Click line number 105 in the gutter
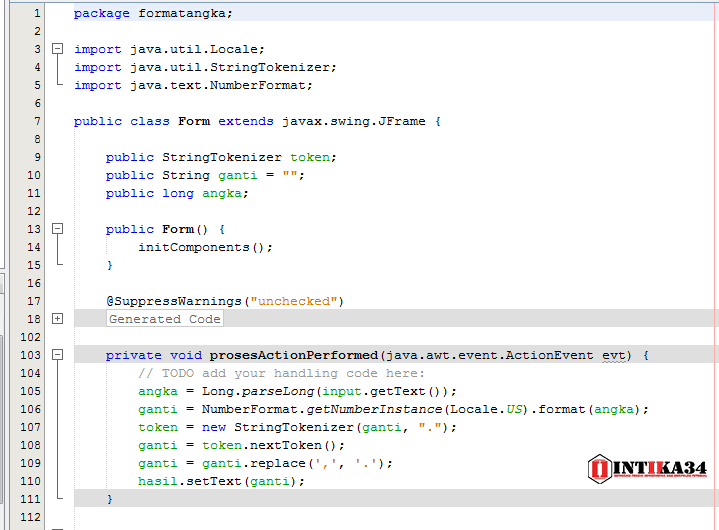The image size is (719, 530). pyautogui.click(x=30, y=391)
